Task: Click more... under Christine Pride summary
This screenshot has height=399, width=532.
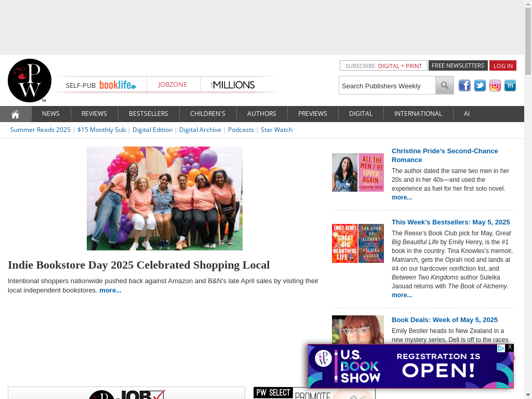Action: [402, 197]
